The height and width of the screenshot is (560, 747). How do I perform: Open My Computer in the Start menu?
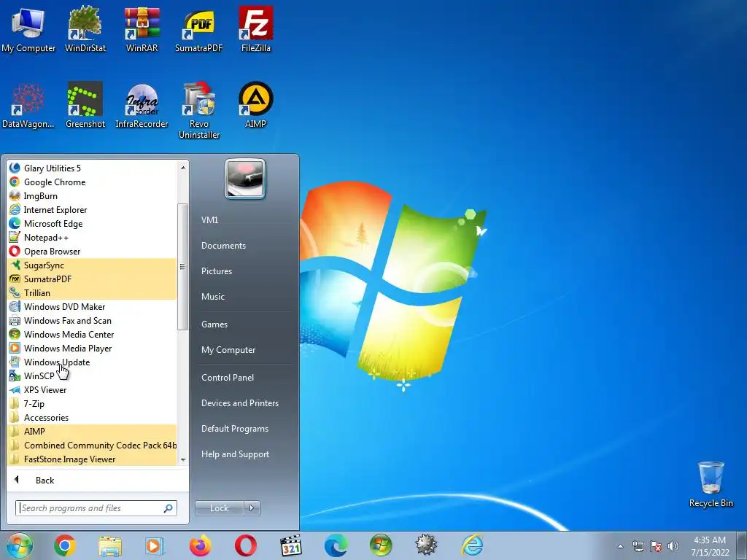click(228, 350)
